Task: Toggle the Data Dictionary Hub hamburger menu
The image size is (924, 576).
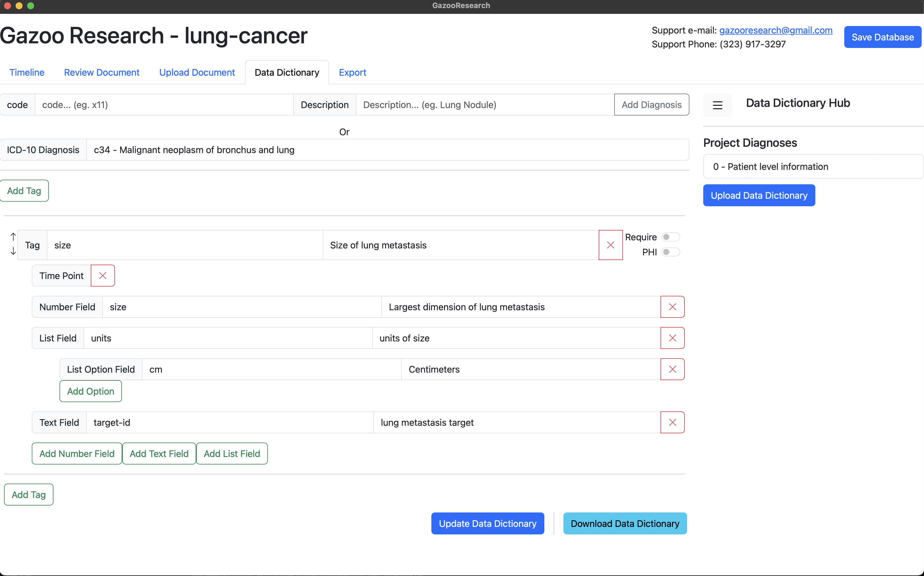Action: click(x=717, y=105)
